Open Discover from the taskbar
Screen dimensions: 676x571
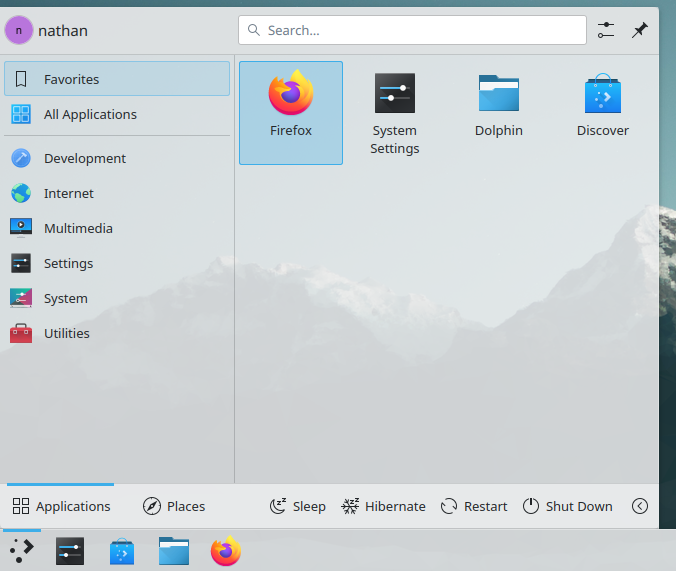(122, 551)
